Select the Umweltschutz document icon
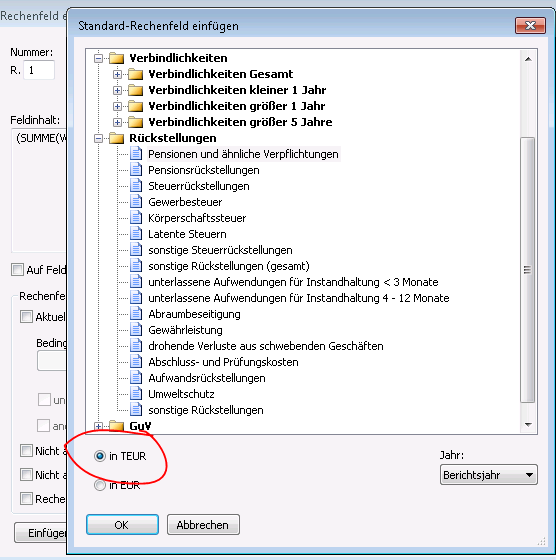Image resolution: width=556 pixels, height=560 pixels. click(x=136, y=394)
